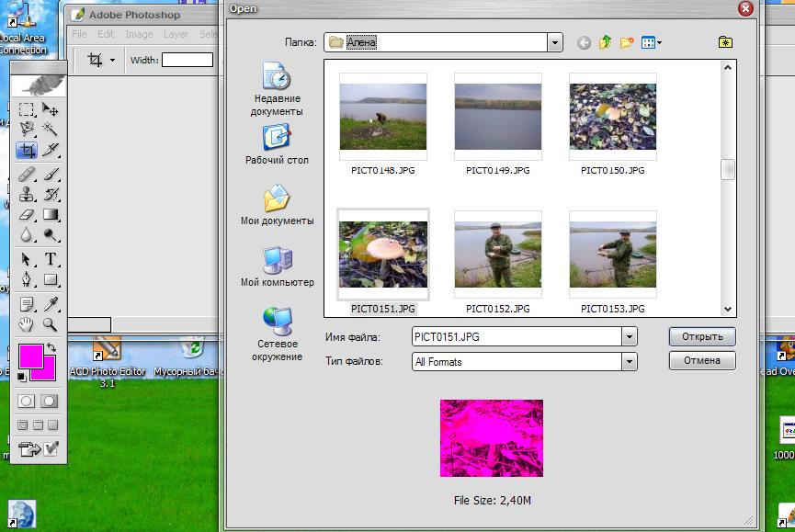Expand the Имя файла name dropdown
This screenshot has height=532, width=795.
(x=629, y=337)
